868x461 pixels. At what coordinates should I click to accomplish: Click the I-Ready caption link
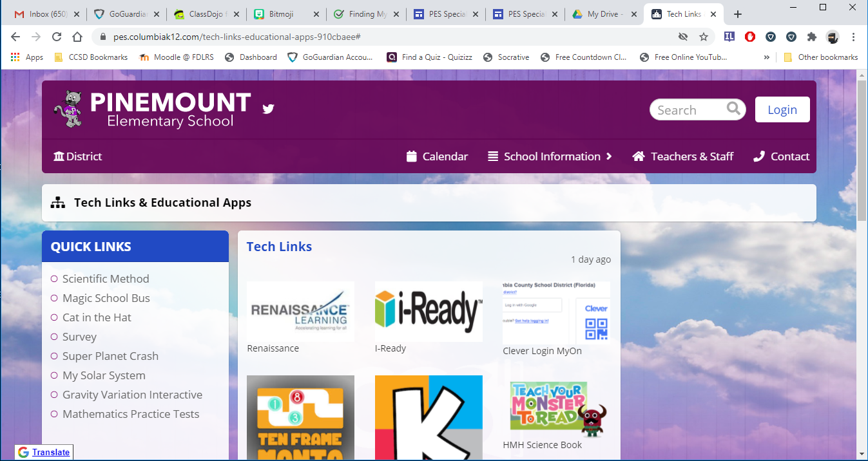[391, 348]
